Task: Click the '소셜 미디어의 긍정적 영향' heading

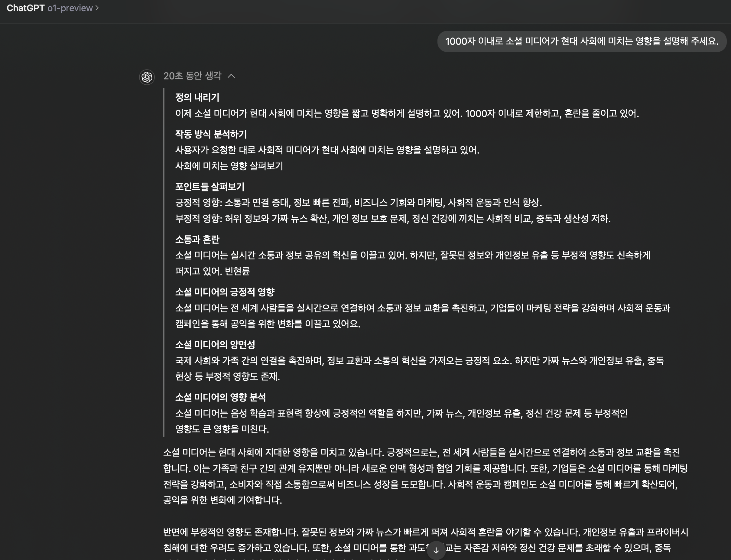Action: click(225, 292)
